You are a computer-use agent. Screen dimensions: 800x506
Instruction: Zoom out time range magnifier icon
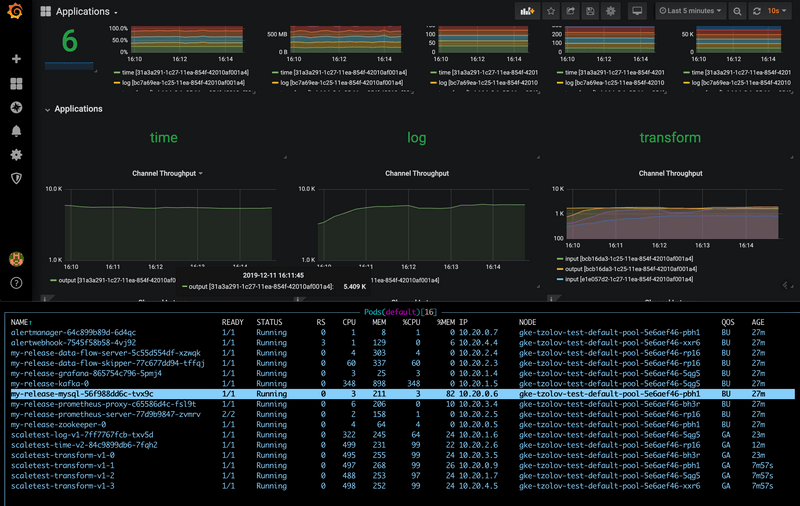point(737,11)
